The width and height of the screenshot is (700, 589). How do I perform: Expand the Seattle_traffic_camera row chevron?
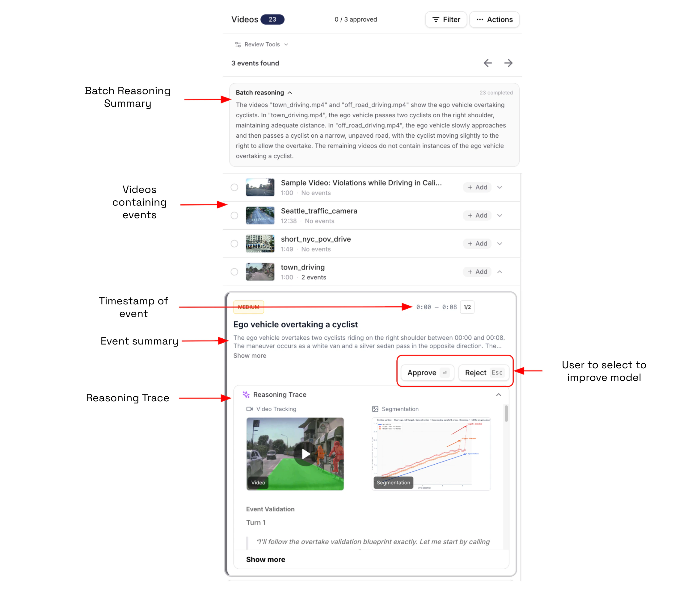click(500, 215)
